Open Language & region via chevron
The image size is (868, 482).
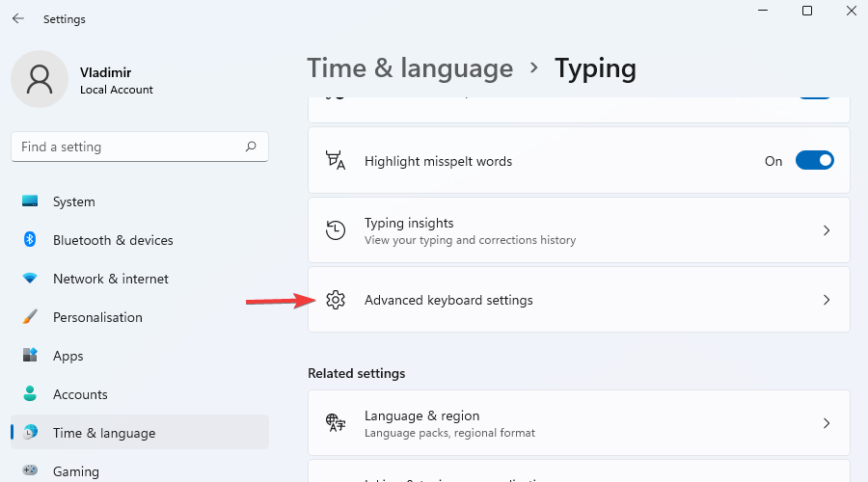tap(826, 423)
